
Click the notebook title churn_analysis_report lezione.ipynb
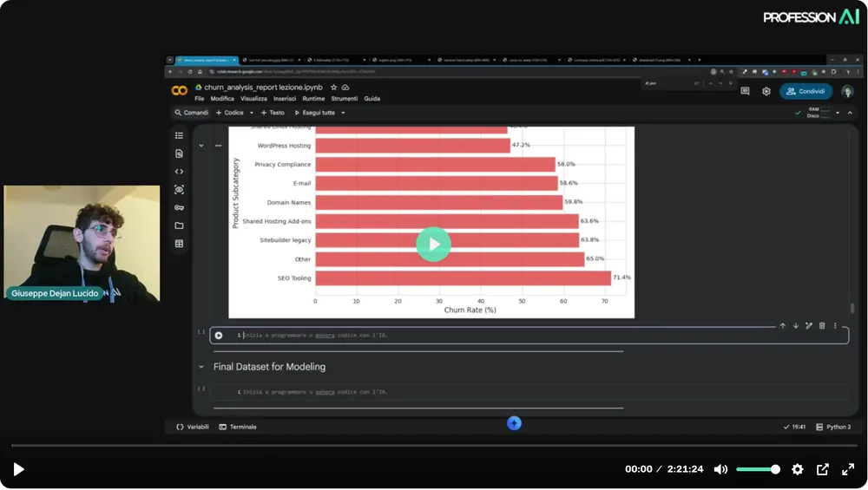(x=264, y=88)
